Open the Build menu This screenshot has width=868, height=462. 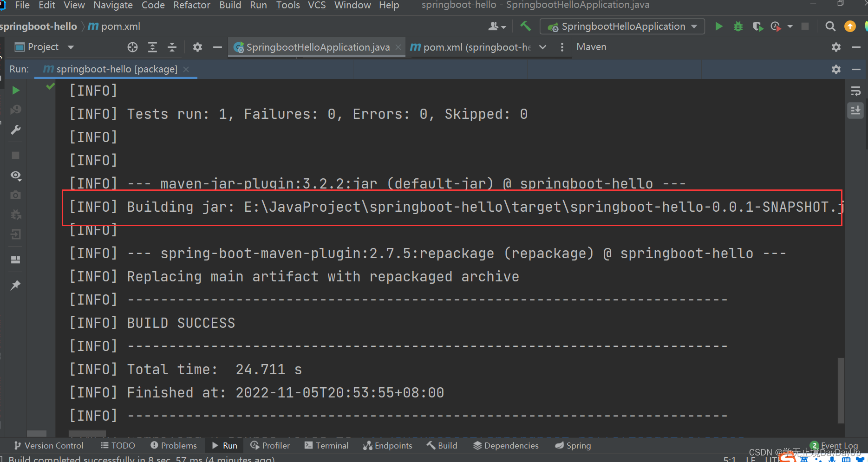230,5
